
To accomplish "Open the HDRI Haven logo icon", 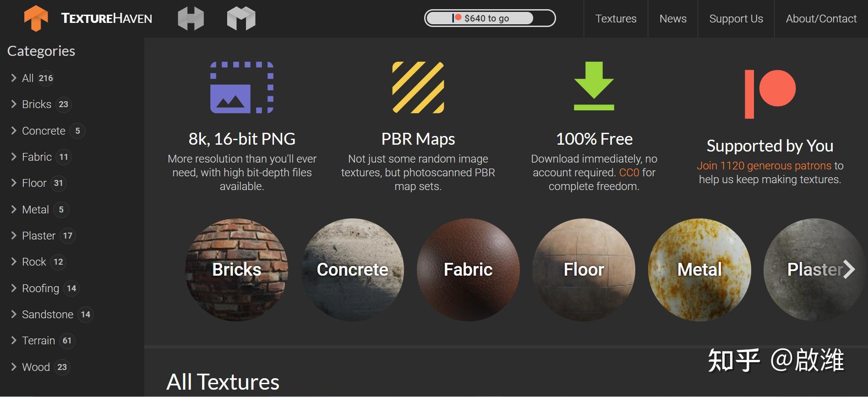I will 191,19.
